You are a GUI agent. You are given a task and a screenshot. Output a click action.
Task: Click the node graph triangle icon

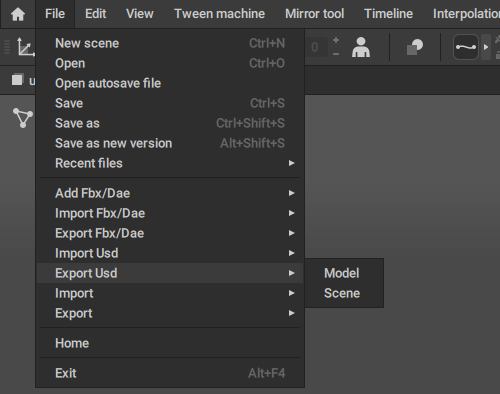(23, 118)
